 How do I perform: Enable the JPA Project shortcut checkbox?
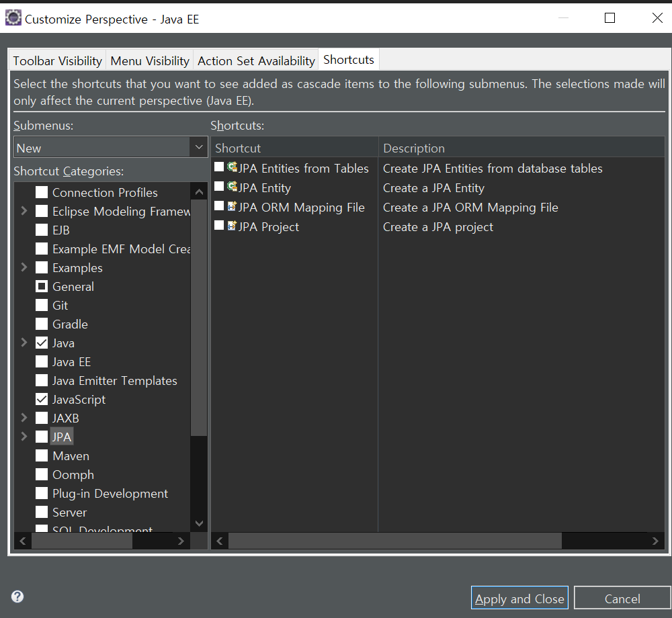pyautogui.click(x=219, y=225)
